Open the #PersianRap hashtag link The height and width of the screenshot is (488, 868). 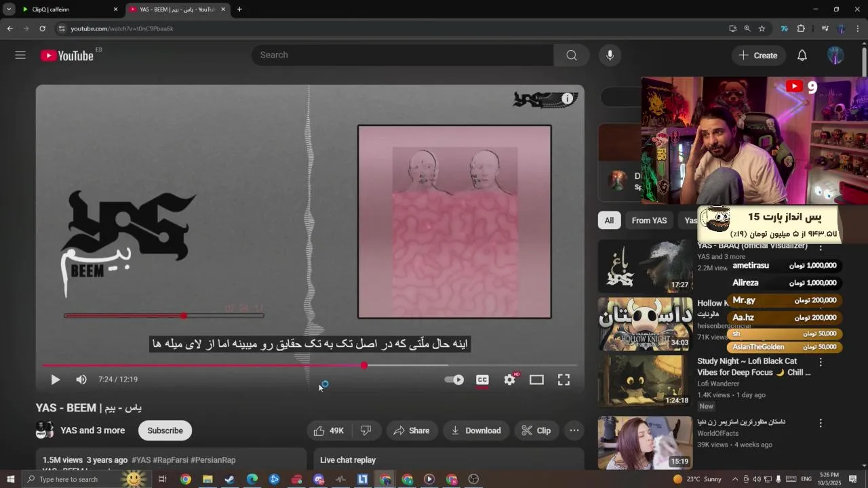pyautogui.click(x=213, y=460)
